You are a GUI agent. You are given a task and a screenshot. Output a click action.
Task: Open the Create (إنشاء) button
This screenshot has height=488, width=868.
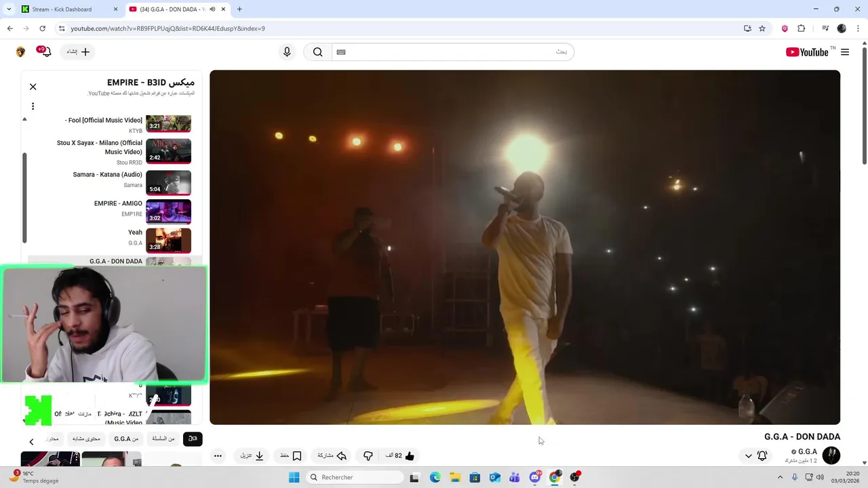pyautogui.click(x=78, y=52)
